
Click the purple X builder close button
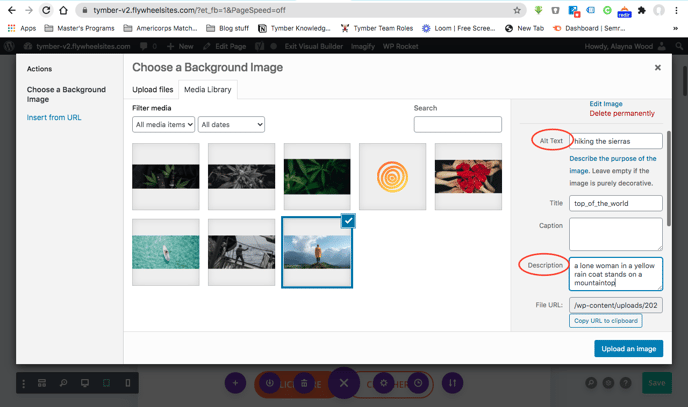pyautogui.click(x=343, y=383)
